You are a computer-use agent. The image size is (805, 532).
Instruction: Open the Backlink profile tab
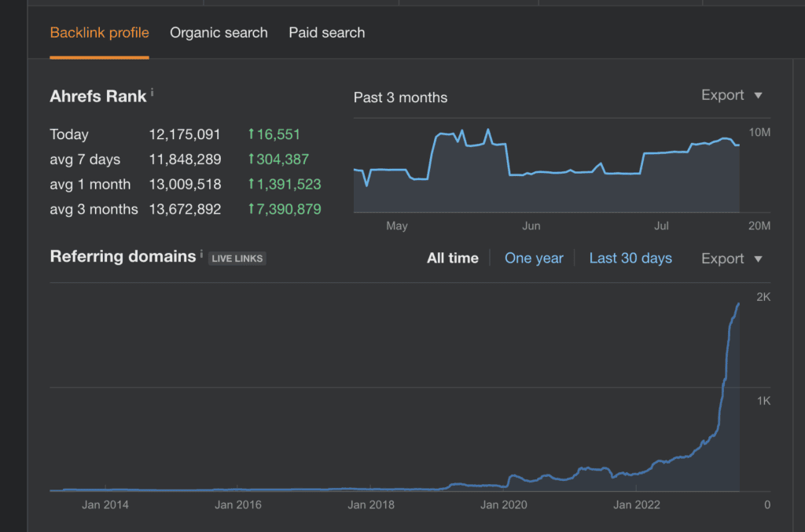[x=99, y=33]
